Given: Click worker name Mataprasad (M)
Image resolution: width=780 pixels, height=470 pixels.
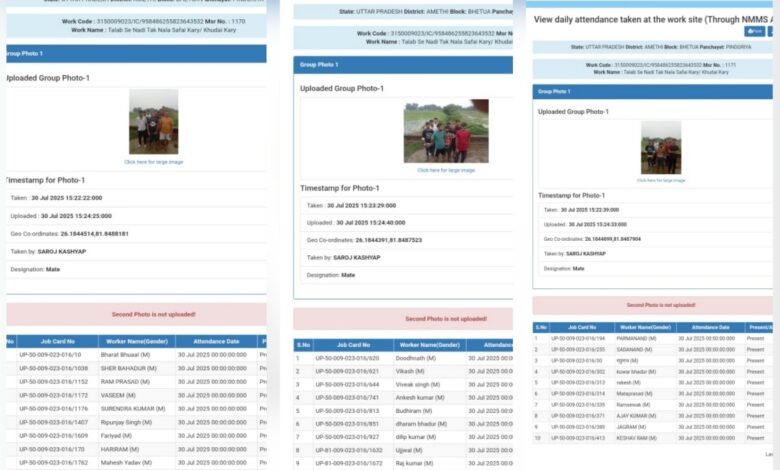Looking at the screenshot, I should (x=634, y=394).
